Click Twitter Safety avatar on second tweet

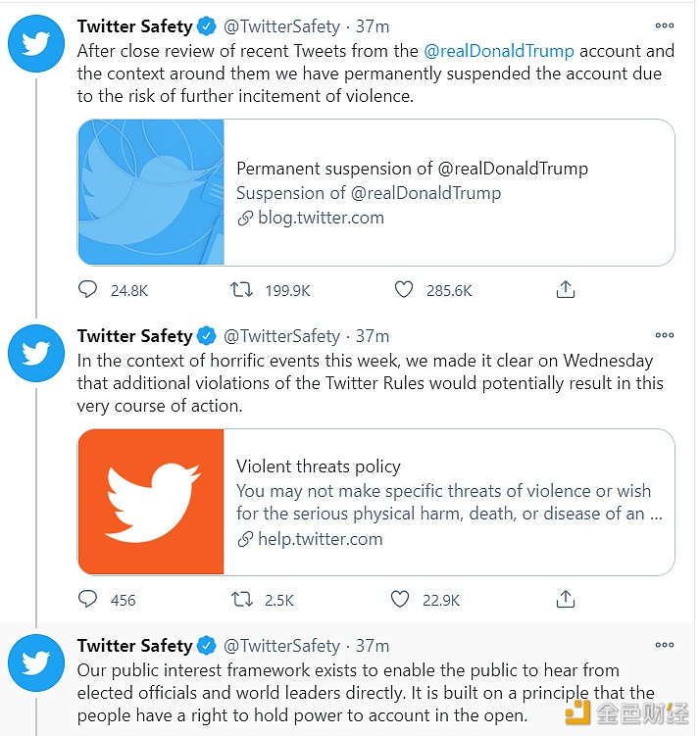coord(36,354)
